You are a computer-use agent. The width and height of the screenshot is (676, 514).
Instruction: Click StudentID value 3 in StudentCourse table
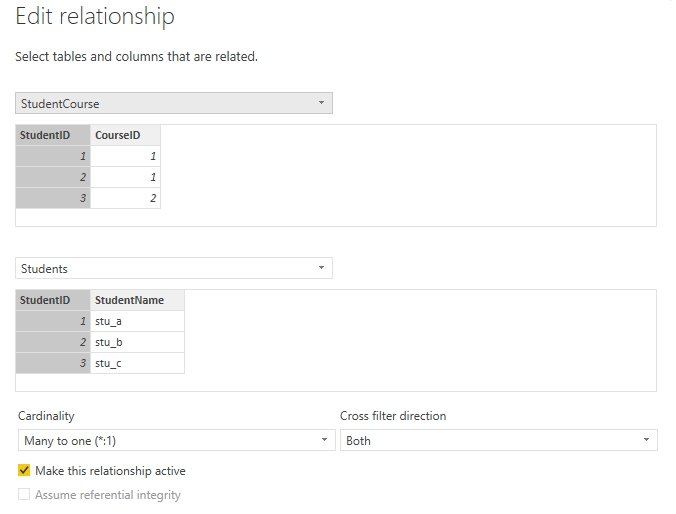53,198
